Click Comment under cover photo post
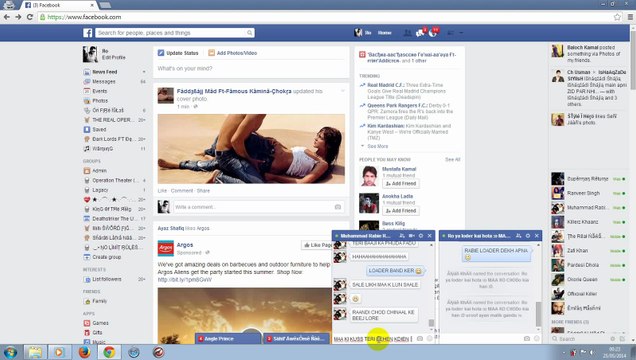Screen dimensions: 636x360 pos(182,191)
